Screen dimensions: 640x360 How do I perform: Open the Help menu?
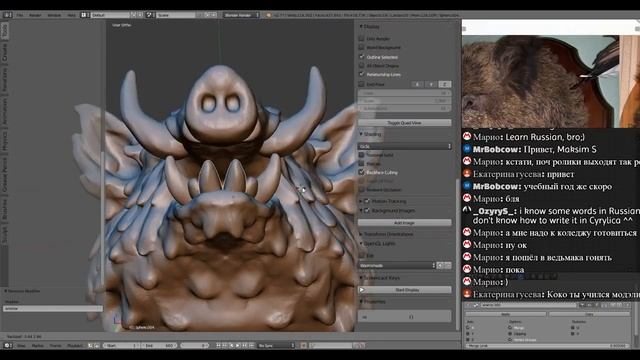point(71,15)
